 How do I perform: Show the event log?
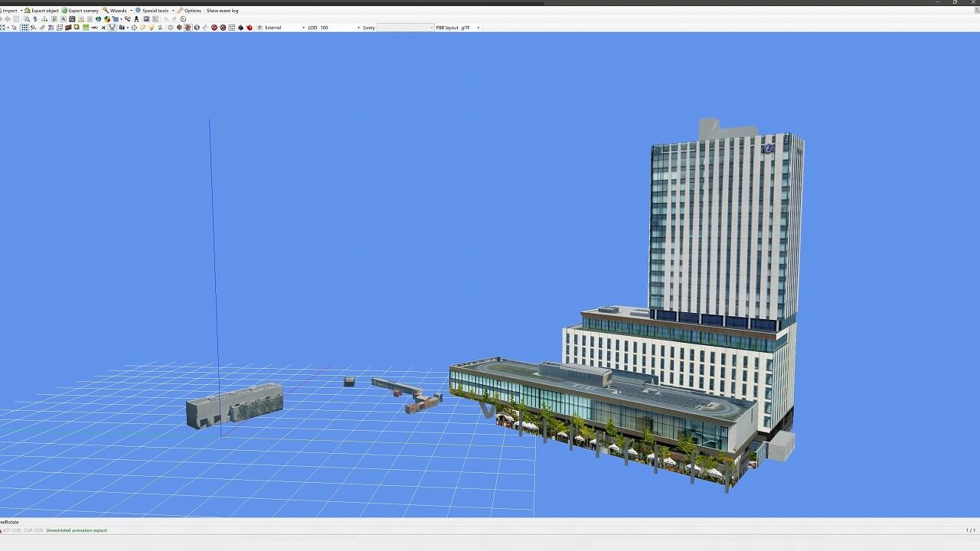(x=222, y=11)
